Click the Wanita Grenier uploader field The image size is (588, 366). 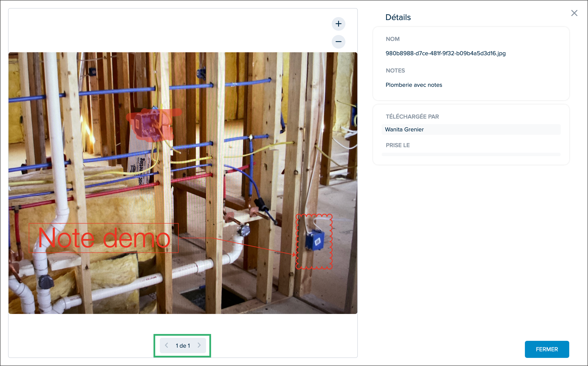(471, 129)
